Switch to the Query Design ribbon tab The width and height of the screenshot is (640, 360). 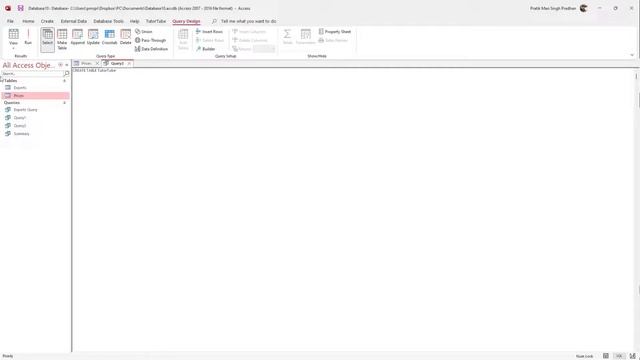pos(186,21)
